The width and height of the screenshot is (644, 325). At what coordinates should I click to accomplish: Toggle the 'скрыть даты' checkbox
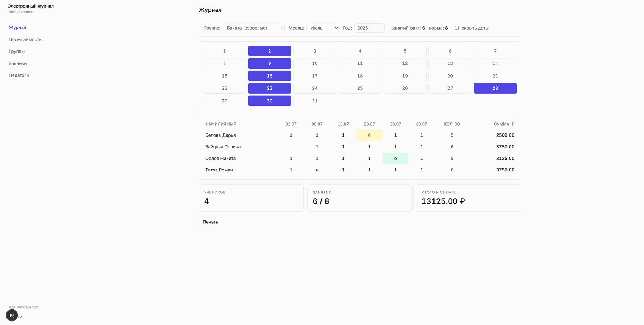click(x=457, y=28)
